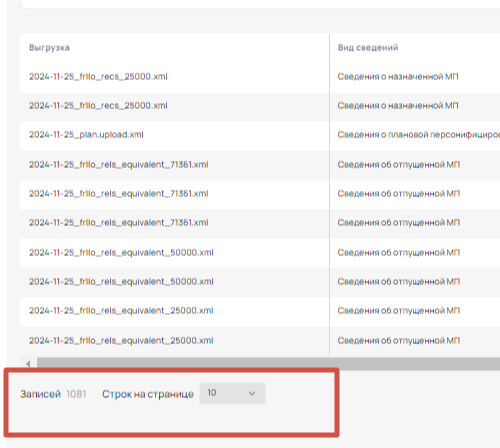Open the Строк на странице dropdown showing 10
This screenshot has height=448, width=500.
coord(232,393)
